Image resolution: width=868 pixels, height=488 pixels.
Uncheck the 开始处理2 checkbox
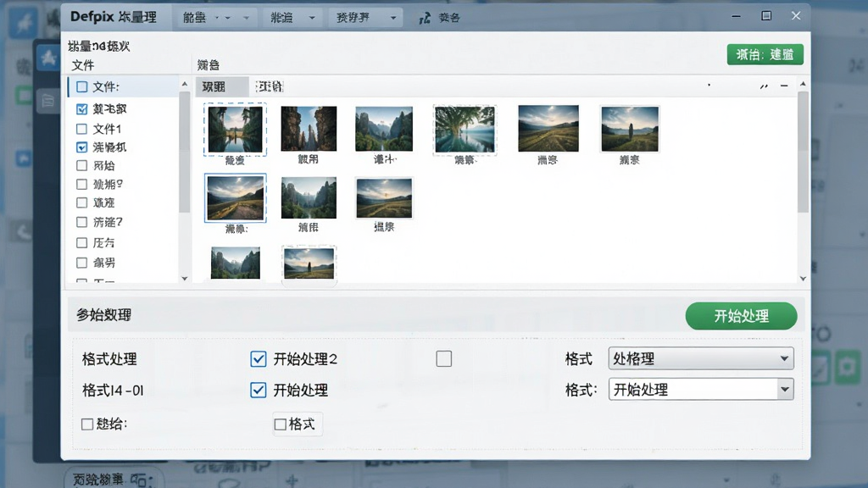pyautogui.click(x=258, y=359)
